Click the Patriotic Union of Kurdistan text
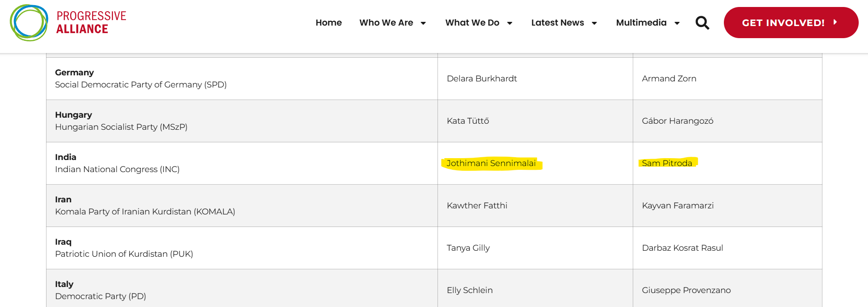The height and width of the screenshot is (307, 868). point(124,254)
